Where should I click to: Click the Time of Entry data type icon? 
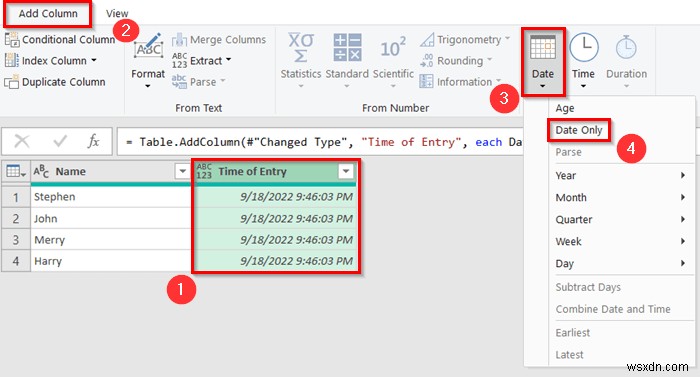[204, 172]
